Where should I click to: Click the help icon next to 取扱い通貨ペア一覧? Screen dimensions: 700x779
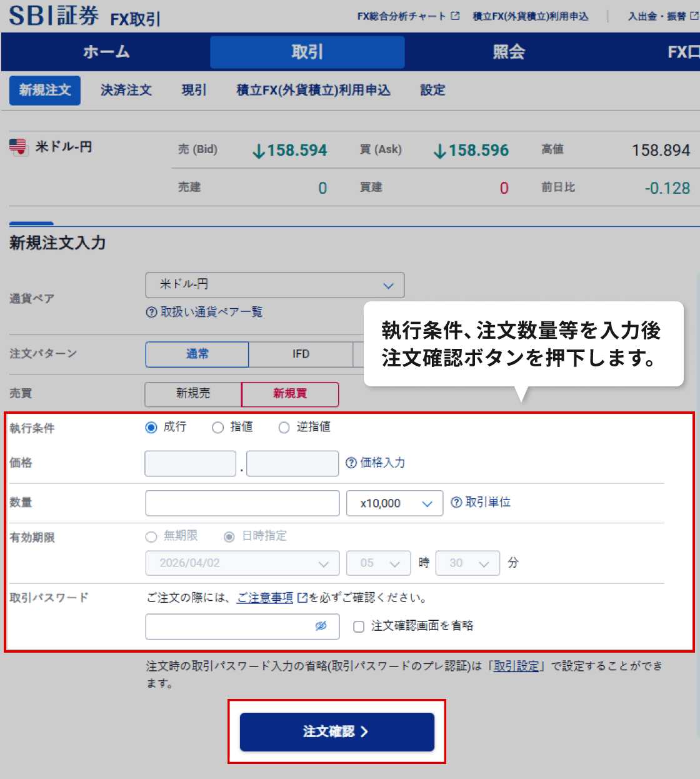[x=151, y=312]
